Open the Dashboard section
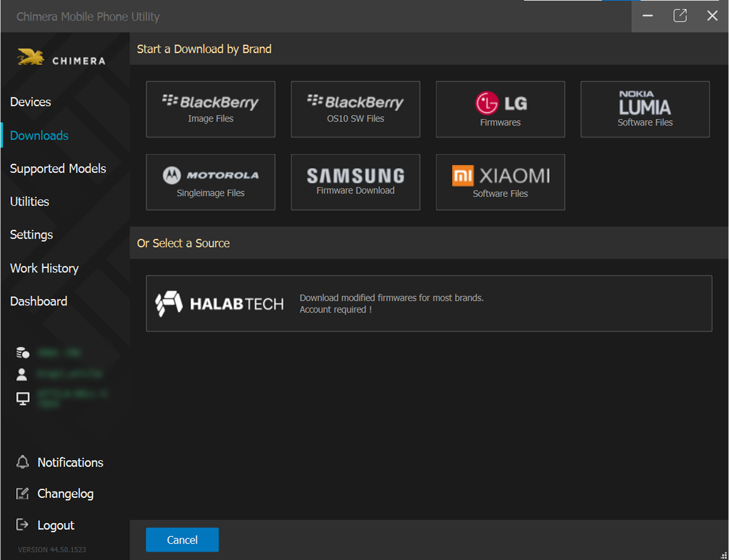Image resolution: width=729 pixels, height=560 pixels. 39,302
